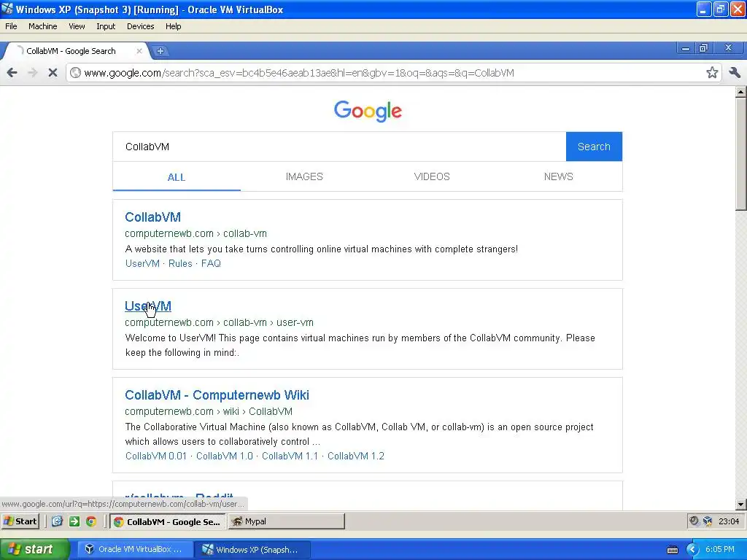Screen dimensions: 747x560
Task: Click the page scrollbar down arrow
Action: pyautogui.click(x=741, y=505)
